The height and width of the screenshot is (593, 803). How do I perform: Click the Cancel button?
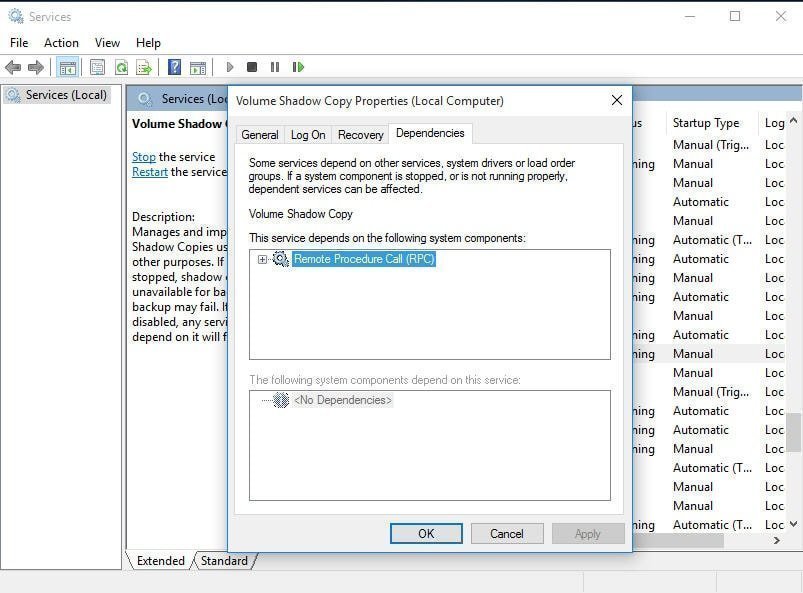pos(506,534)
